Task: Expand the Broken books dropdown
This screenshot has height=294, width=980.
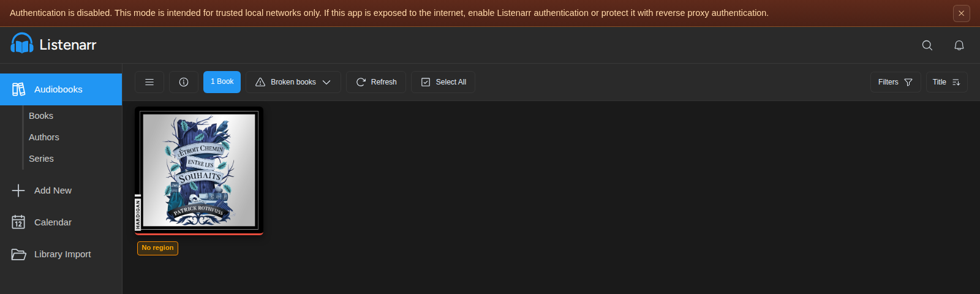Action: coord(293,82)
